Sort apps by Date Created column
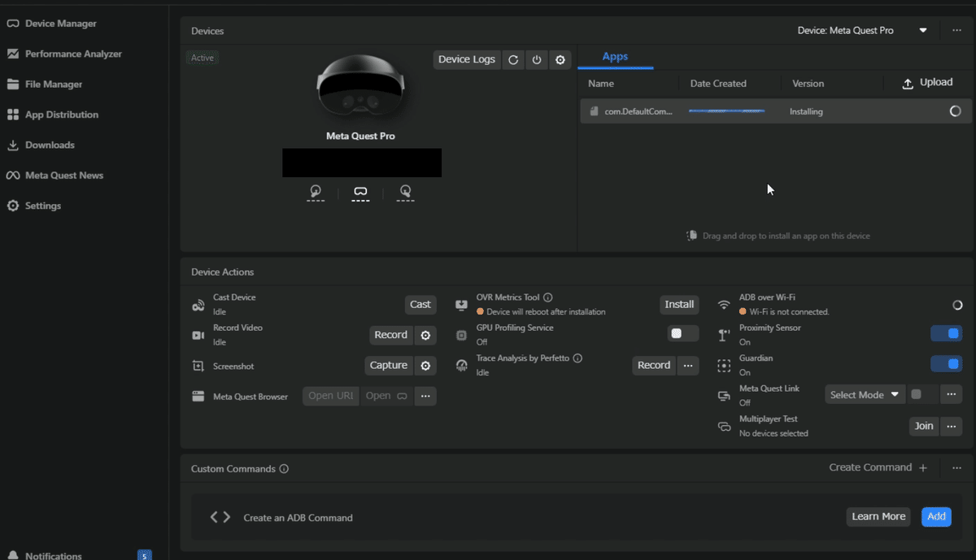This screenshot has height=560, width=976. coord(718,84)
